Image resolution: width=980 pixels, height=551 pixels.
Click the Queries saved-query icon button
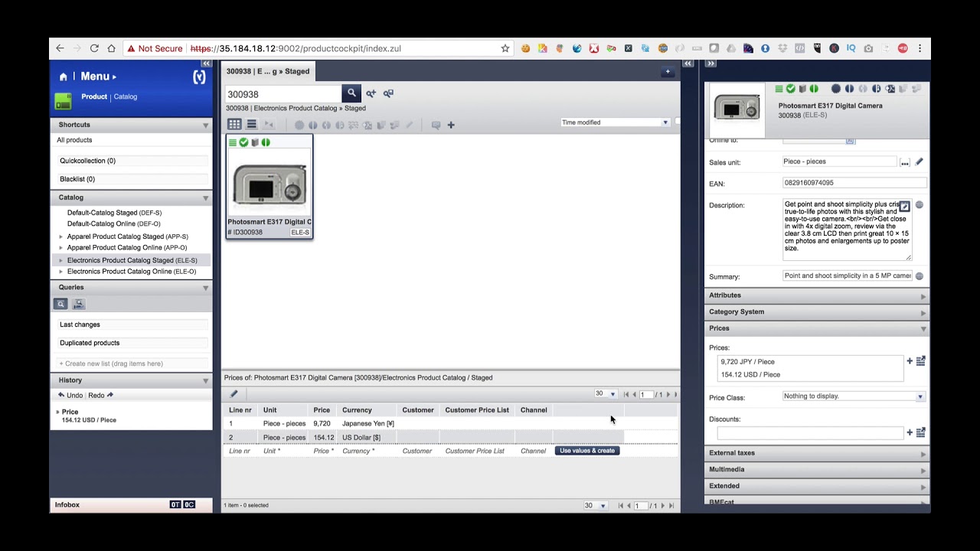pyautogui.click(x=78, y=305)
